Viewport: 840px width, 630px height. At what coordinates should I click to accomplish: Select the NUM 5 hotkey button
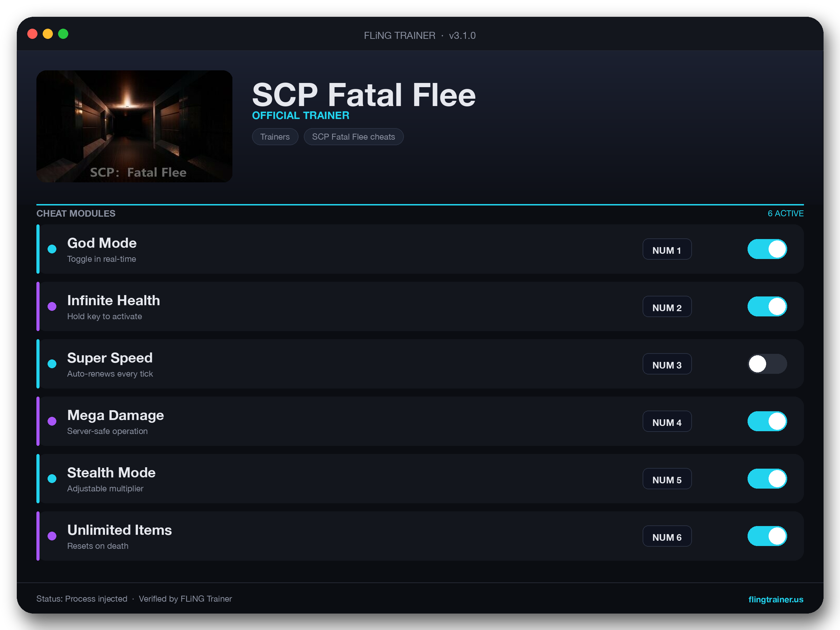667,478
